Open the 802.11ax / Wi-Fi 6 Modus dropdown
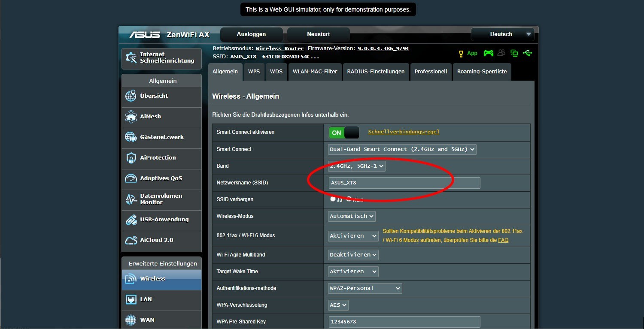Viewport: 644px width, 329px height. pyautogui.click(x=353, y=236)
